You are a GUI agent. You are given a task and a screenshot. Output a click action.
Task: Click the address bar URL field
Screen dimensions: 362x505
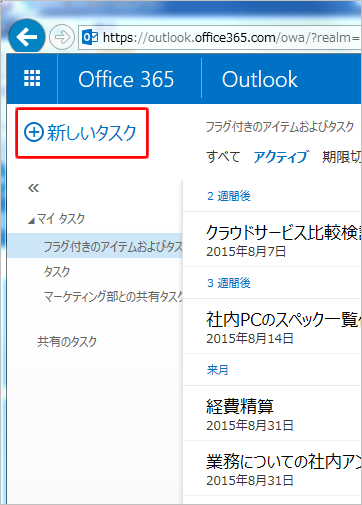click(220, 37)
